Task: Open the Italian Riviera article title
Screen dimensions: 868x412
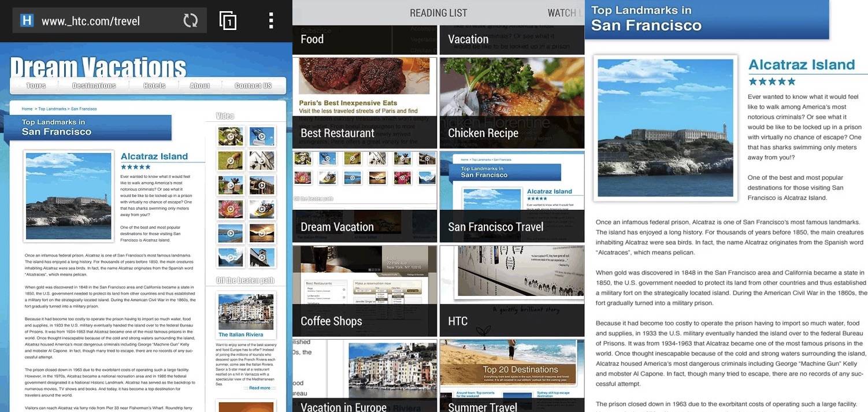Action: pyautogui.click(x=240, y=335)
